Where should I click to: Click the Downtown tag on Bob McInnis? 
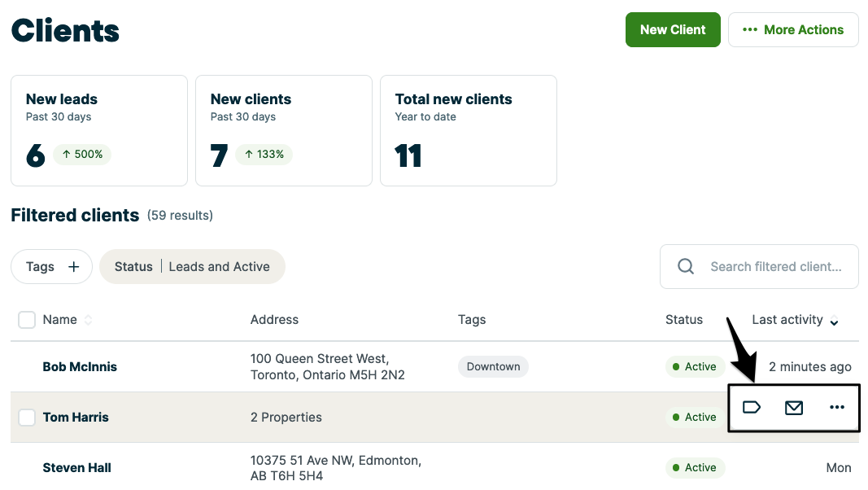(493, 367)
